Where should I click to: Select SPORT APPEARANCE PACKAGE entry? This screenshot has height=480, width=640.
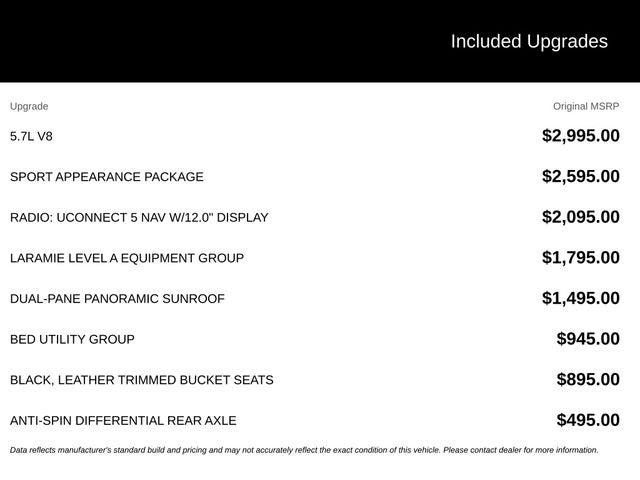click(x=107, y=177)
